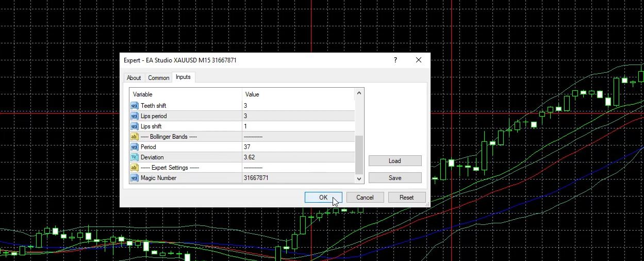Image resolution: width=644 pixels, height=261 pixels.
Task: Click the Expert Settings string icon
Action: tap(135, 168)
